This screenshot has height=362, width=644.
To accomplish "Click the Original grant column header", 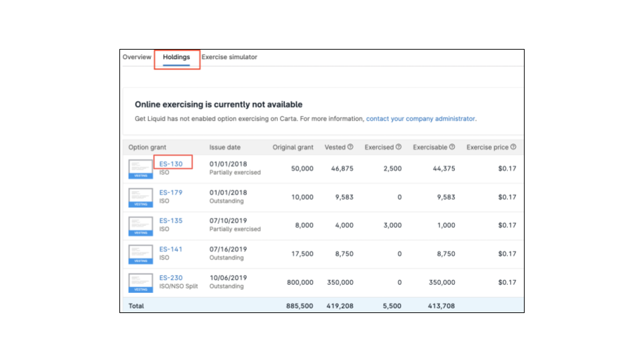I will 293,147.
